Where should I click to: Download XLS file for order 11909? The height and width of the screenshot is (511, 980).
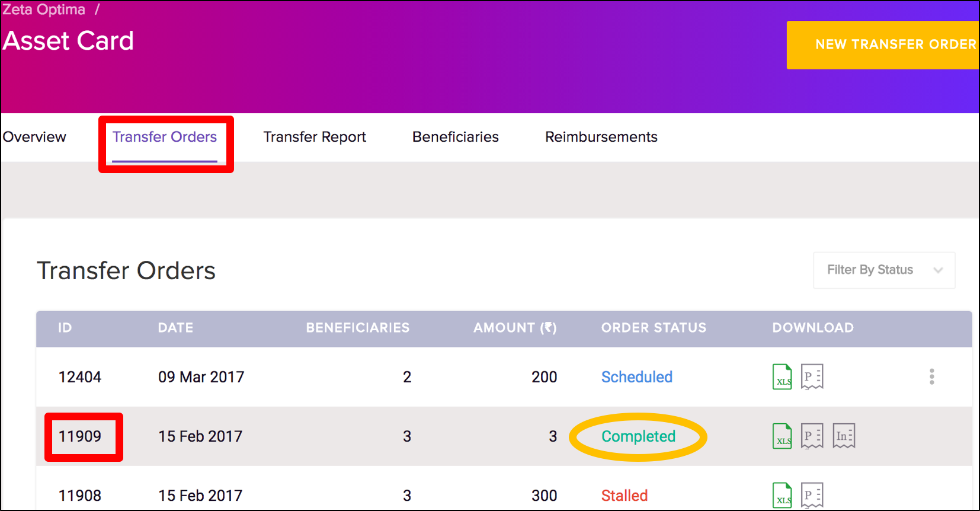tap(782, 436)
